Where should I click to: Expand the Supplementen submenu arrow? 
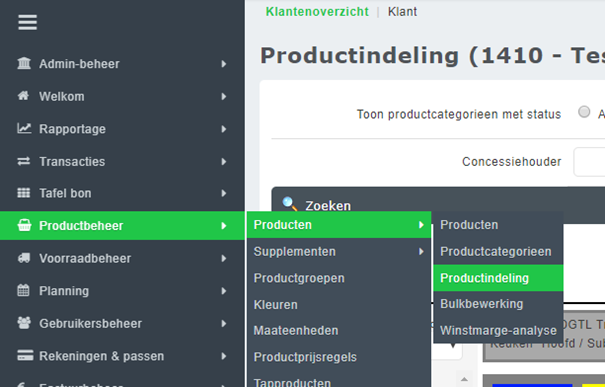click(421, 252)
